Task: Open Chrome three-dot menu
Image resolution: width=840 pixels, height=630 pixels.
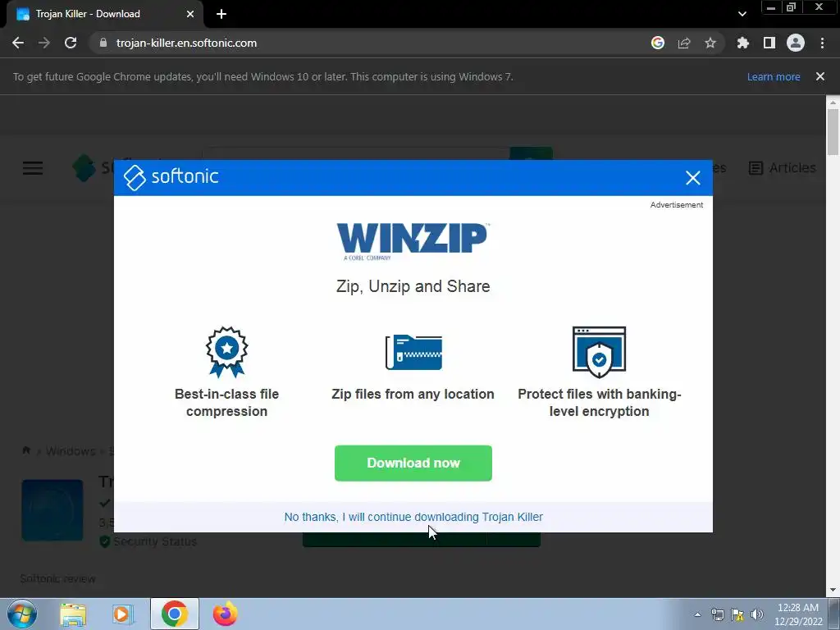Action: click(x=822, y=43)
